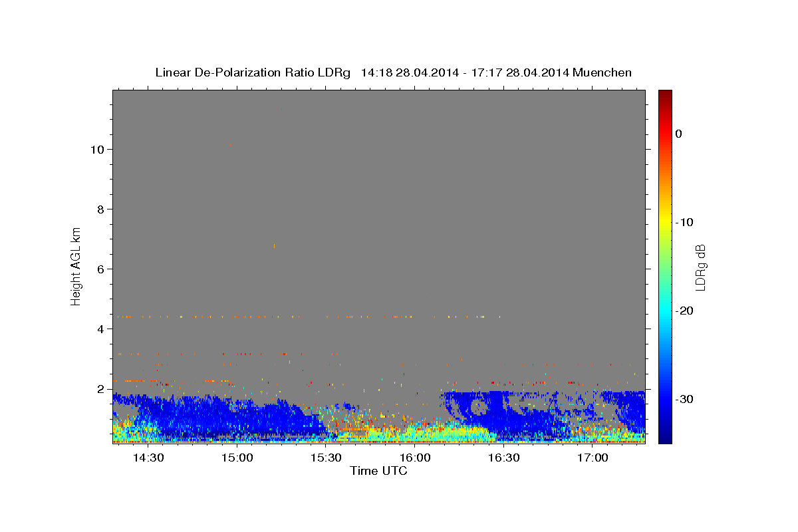
Task: Click the plot title 'Linear De-Polarization Ratio LDRg'
Action: (253, 72)
